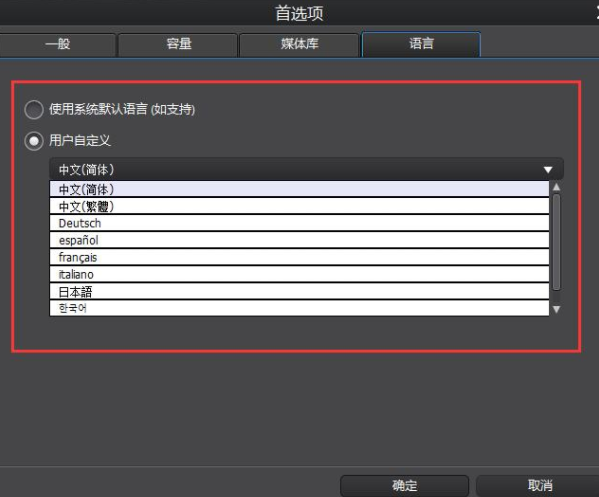599x497 pixels.
Task: Choose 中文(繁體) from the list
Action: [x=299, y=206]
